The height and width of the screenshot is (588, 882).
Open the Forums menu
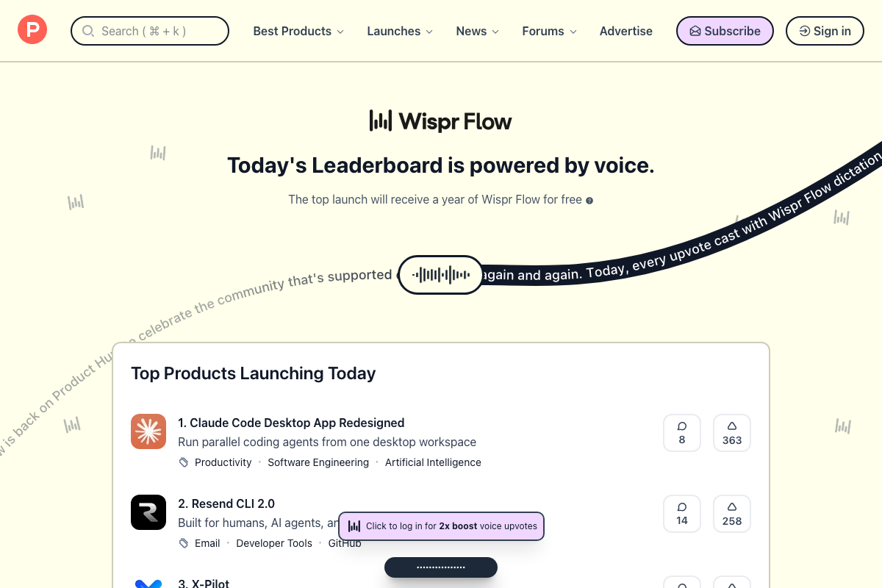548,31
